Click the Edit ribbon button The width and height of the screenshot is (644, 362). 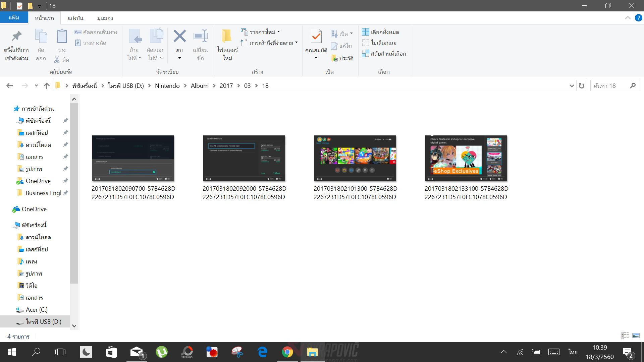pos(341,46)
